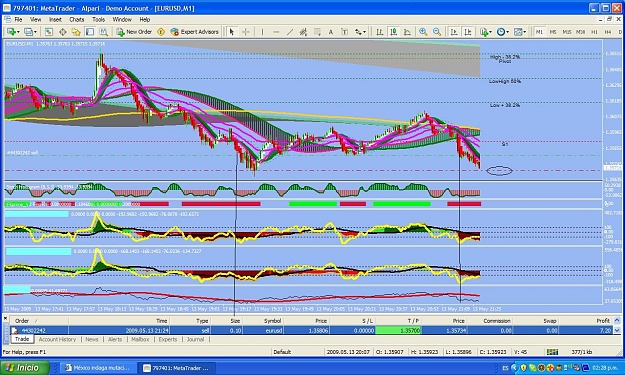Select the M1 timeframe button
The height and width of the screenshot is (375, 625).
click(x=539, y=32)
